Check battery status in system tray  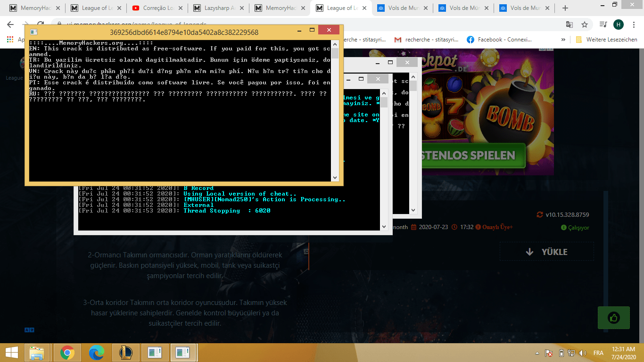[561, 353]
